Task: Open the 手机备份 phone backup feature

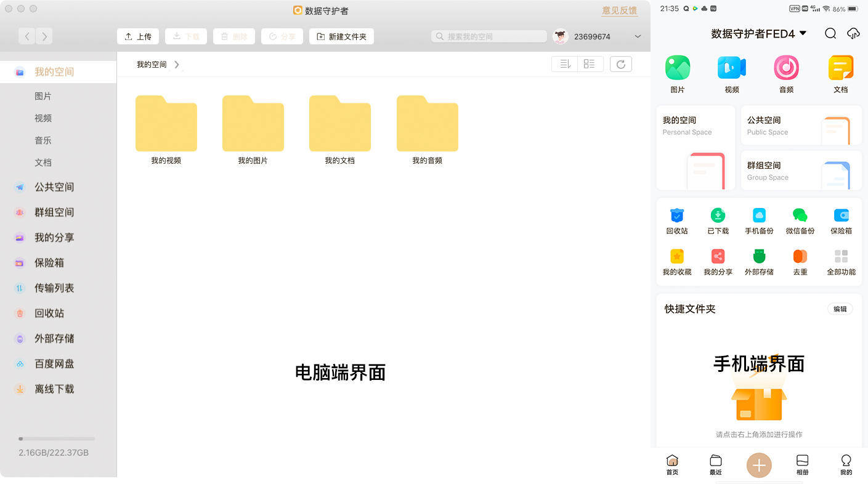Action: pos(759,220)
